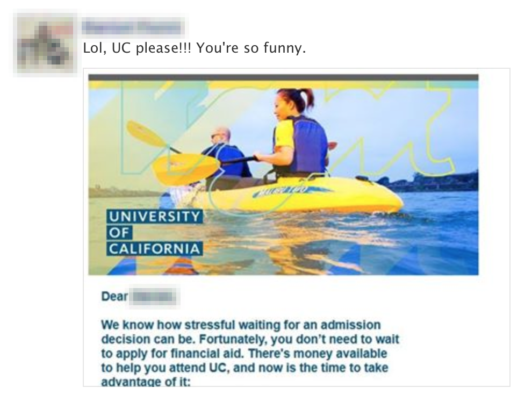
Task: Click "We know how stressful waiting" line
Action: pos(240,325)
